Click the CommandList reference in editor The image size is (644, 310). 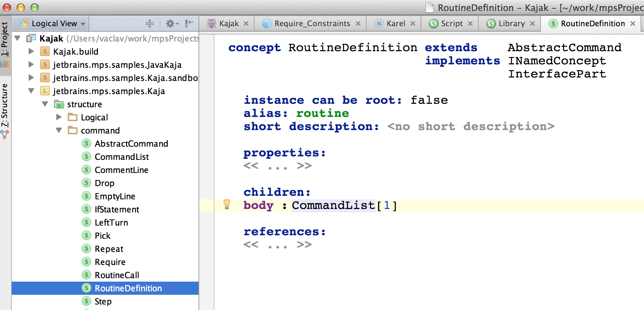pyautogui.click(x=333, y=206)
